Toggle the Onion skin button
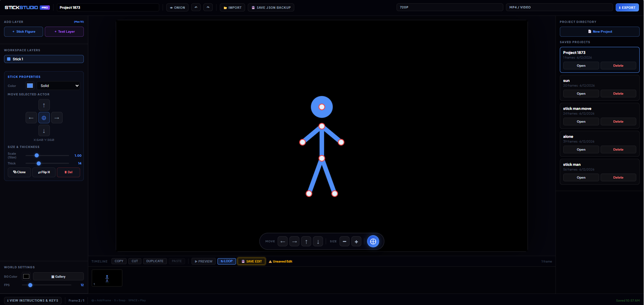Image resolution: width=644 pixels, height=305 pixels. (x=177, y=7)
